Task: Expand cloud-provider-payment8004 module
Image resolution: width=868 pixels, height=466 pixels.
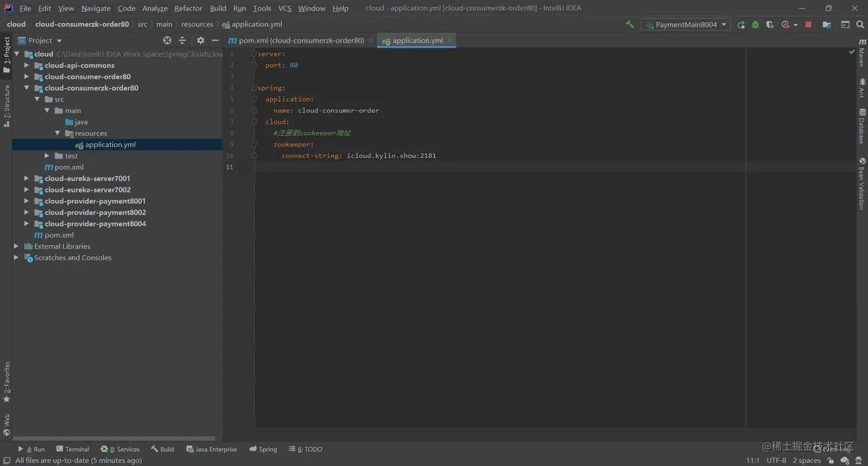Action: [x=26, y=224]
